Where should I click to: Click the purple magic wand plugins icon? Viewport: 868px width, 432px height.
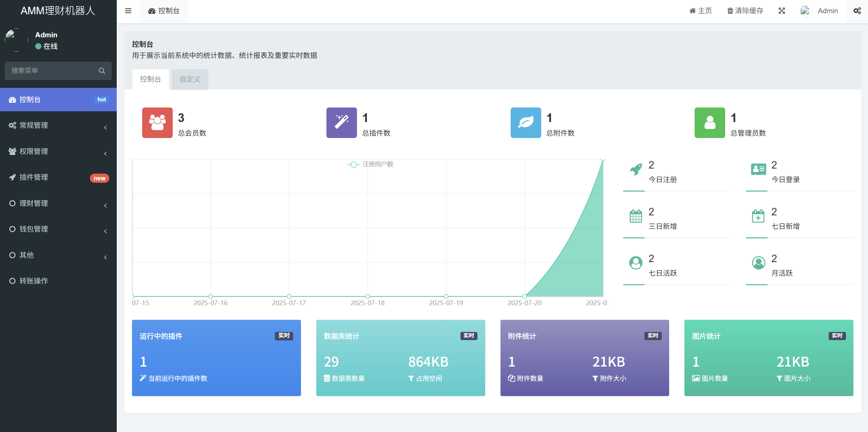coord(341,122)
